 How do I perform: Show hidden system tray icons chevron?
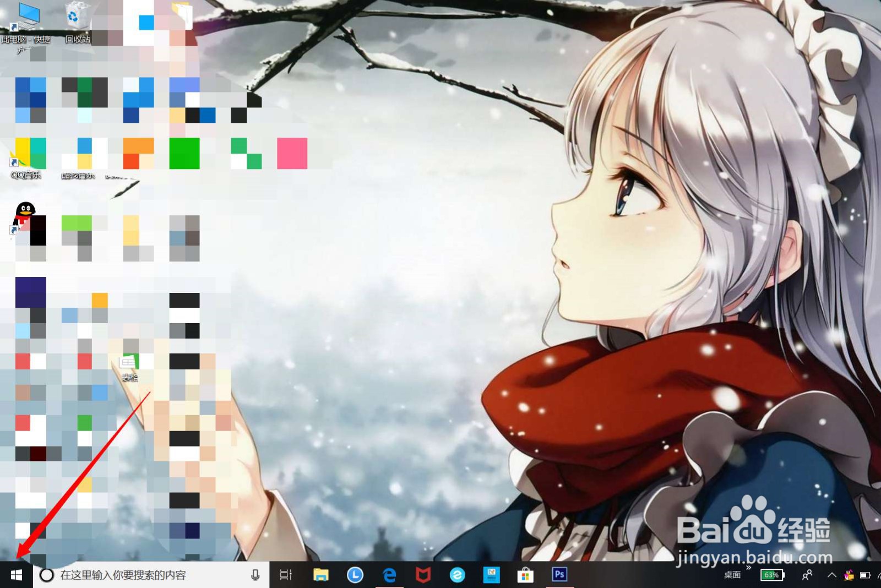point(831,575)
